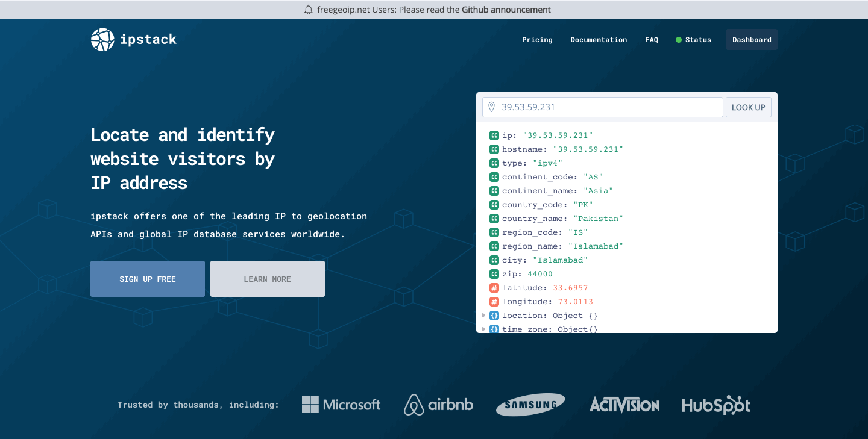This screenshot has height=439, width=868.
Task: Click the ipstack wordmark
Action: tap(148, 40)
